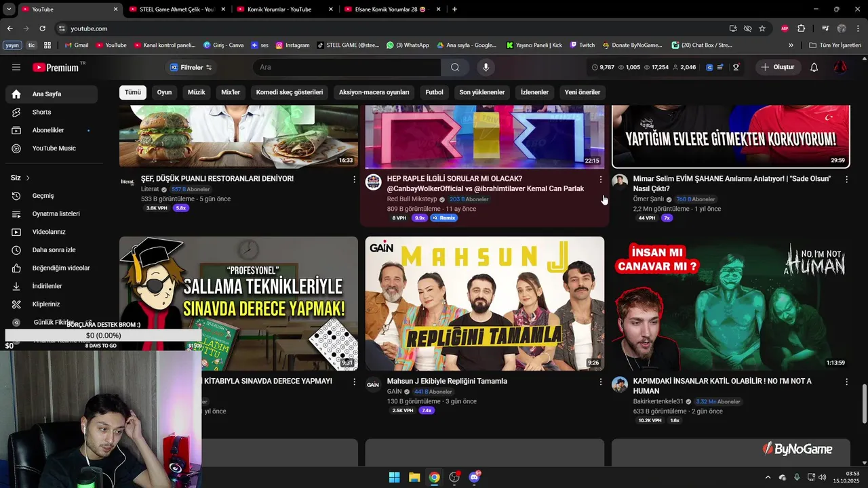
Task: Click the page vertical scrollbar thumb
Action: pyautogui.click(x=864, y=403)
